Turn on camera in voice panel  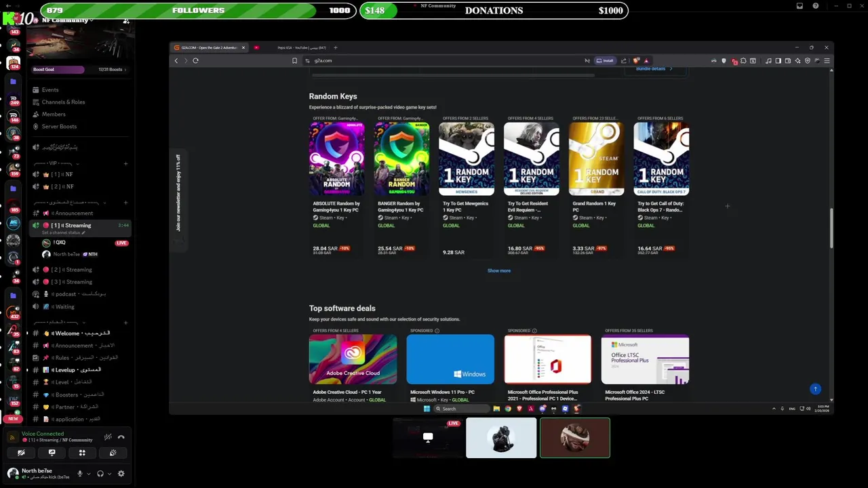pyautogui.click(x=21, y=453)
